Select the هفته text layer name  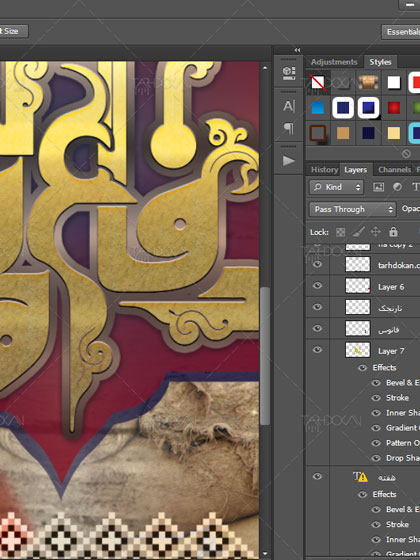387,478
